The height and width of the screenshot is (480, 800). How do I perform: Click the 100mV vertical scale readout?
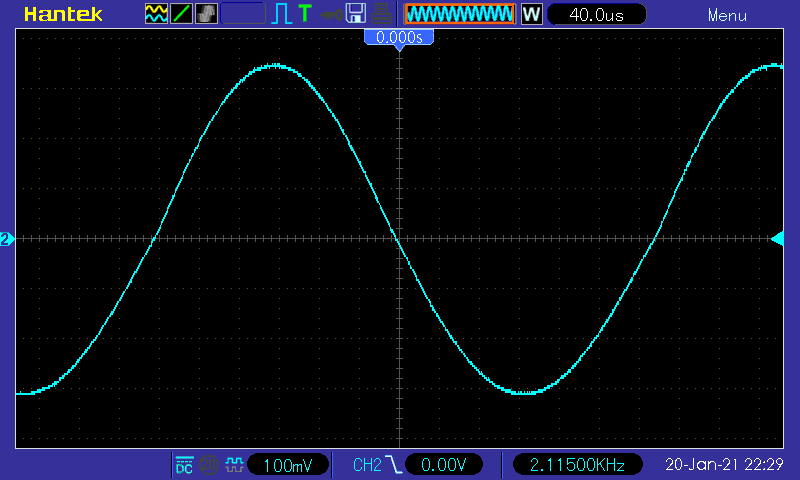pos(288,465)
